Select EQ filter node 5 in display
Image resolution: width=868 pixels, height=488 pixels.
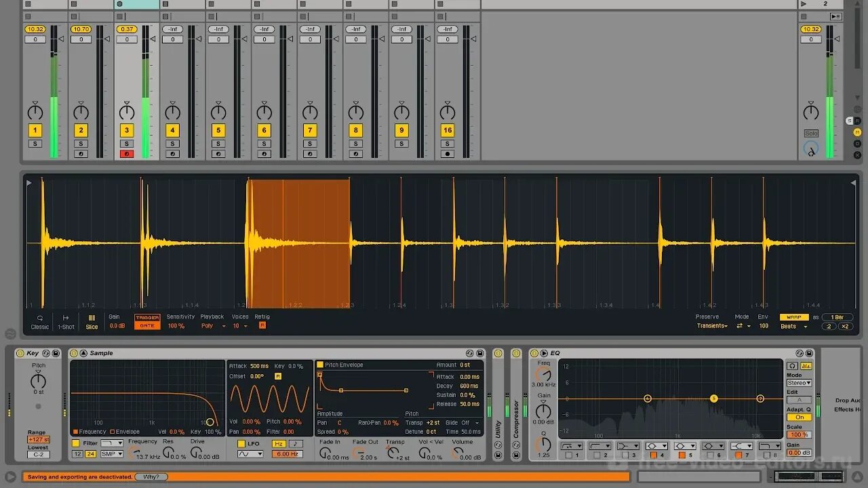[713, 399]
